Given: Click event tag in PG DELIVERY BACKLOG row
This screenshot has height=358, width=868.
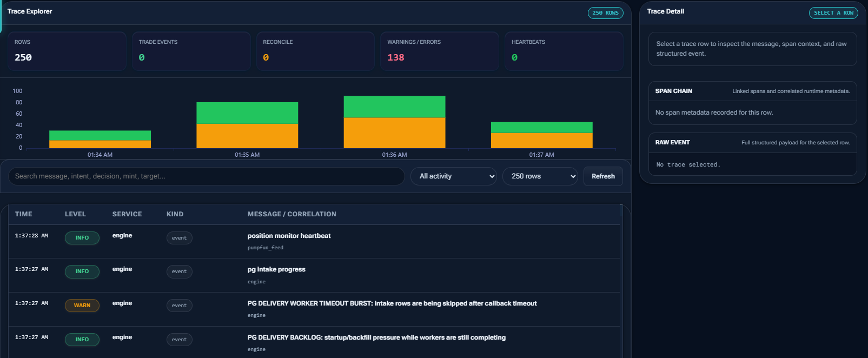Looking at the screenshot, I should coord(179,340).
